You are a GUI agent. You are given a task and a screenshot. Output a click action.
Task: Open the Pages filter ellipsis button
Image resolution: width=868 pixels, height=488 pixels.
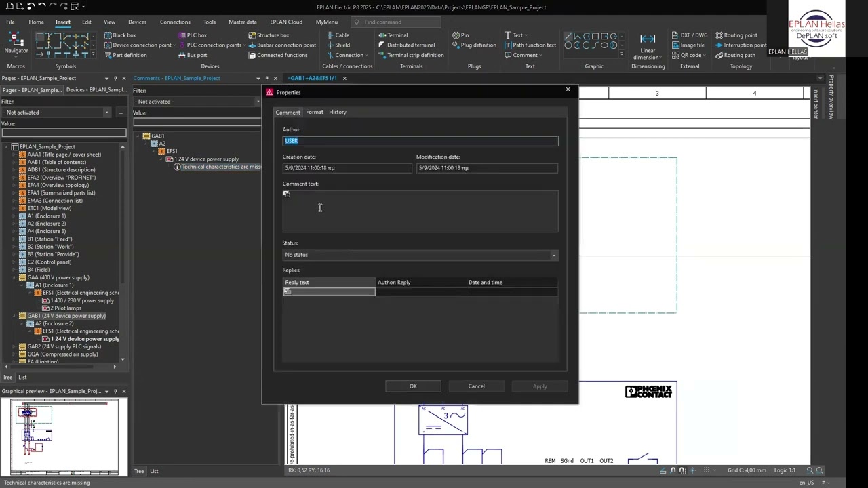pos(121,113)
